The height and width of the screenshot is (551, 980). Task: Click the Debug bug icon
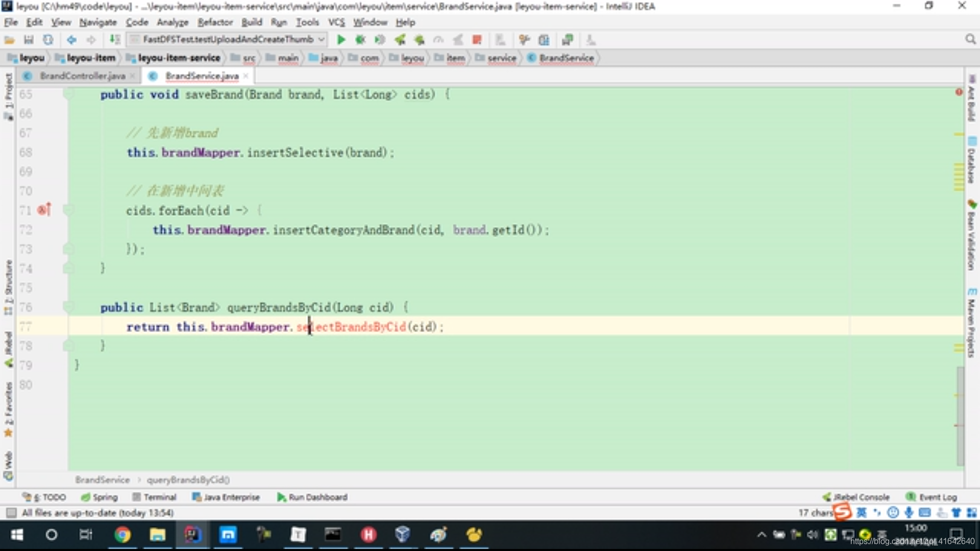click(360, 40)
